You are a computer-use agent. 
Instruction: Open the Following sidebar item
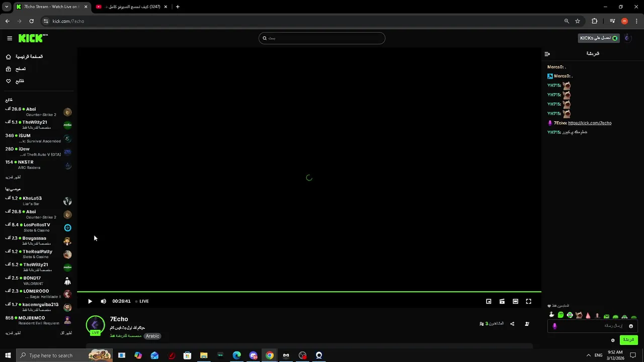[x=15, y=81]
